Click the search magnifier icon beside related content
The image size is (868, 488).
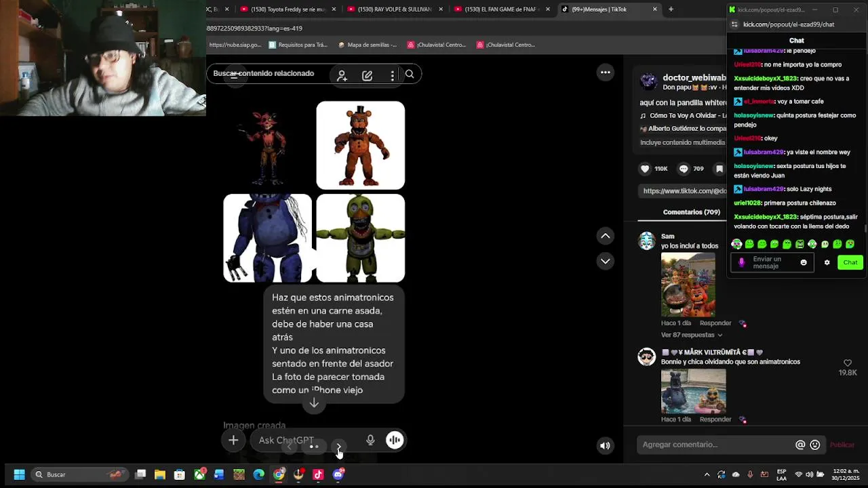410,75
